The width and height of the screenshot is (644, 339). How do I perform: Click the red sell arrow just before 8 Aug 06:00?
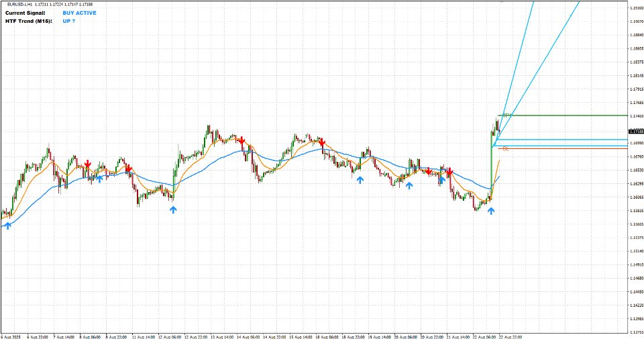coord(87,164)
